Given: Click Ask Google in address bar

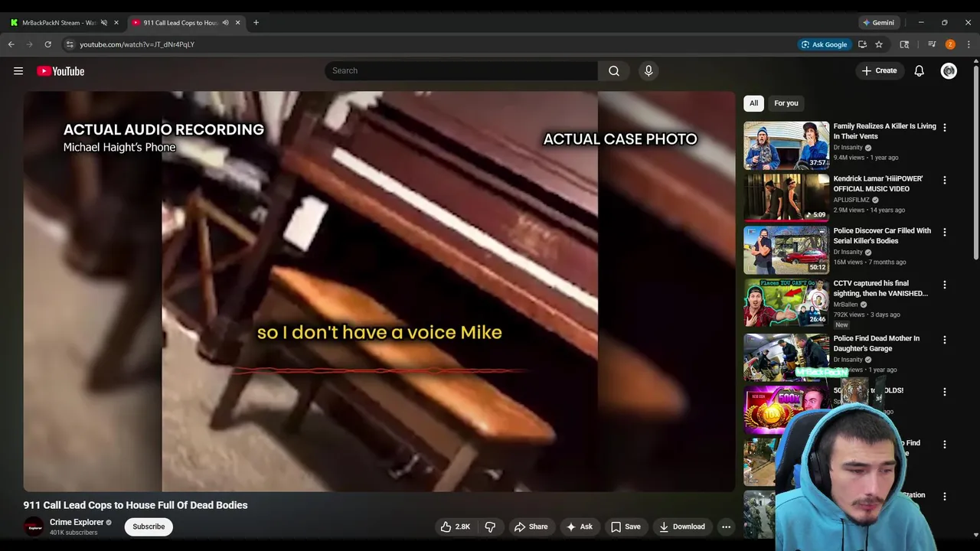Looking at the screenshot, I should point(824,44).
